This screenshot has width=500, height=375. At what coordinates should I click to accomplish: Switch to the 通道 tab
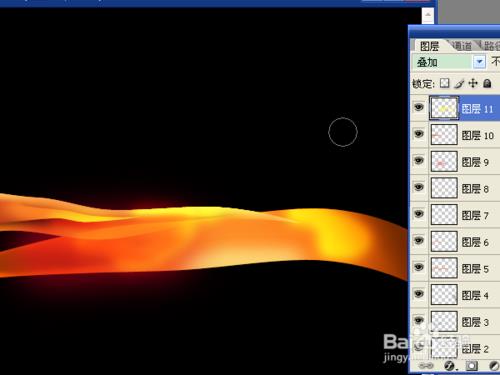tap(462, 46)
